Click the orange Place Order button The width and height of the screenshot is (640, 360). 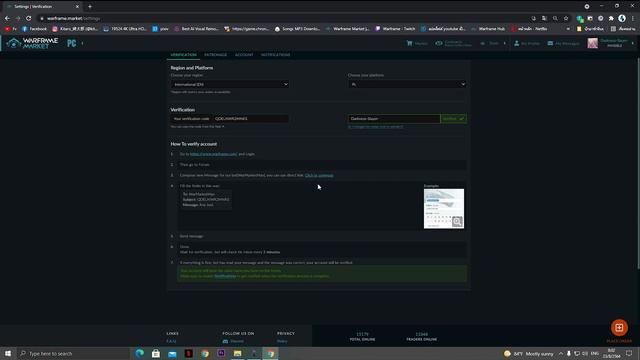point(619,328)
